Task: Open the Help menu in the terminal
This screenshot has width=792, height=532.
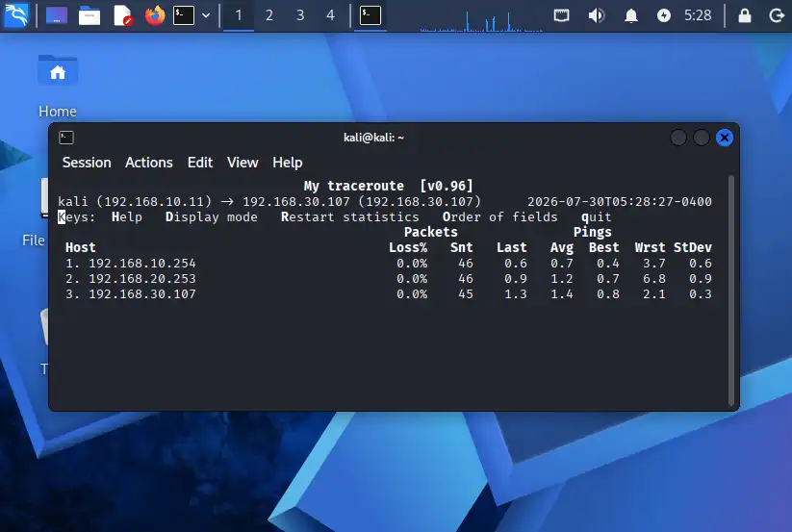Action: pyautogui.click(x=288, y=163)
